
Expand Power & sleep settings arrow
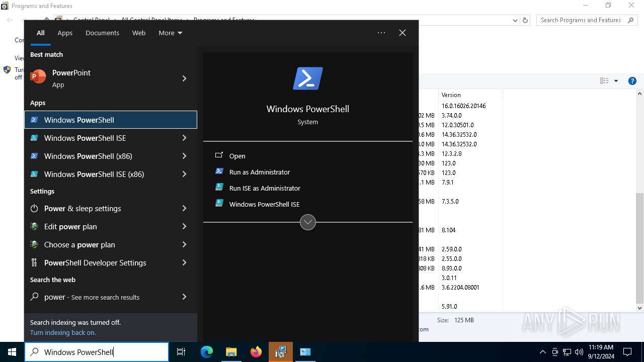184,208
